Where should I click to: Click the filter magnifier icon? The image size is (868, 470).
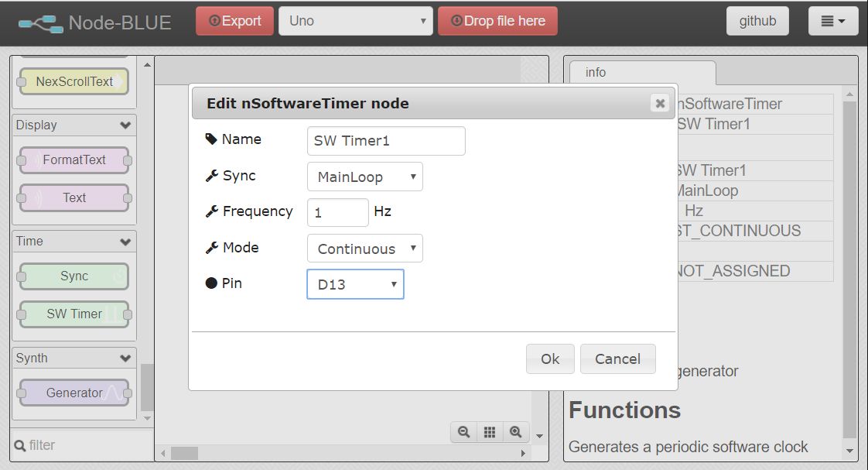click(20, 446)
